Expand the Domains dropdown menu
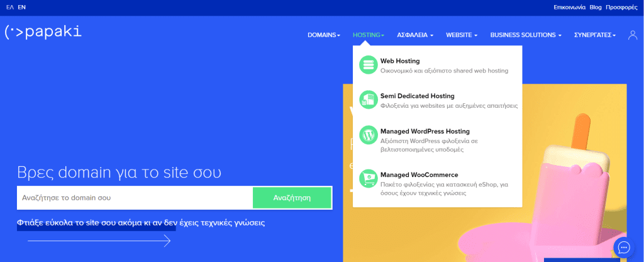The image size is (644, 262). pos(323,35)
